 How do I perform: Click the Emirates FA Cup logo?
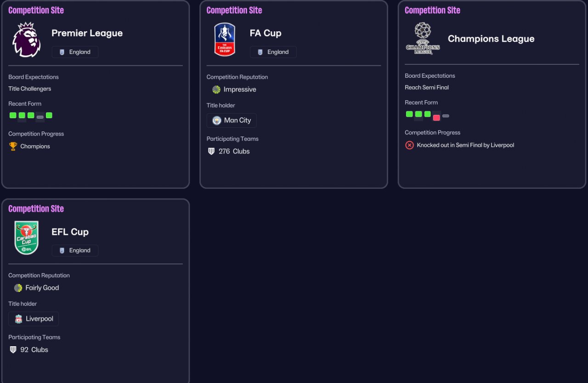pos(225,40)
